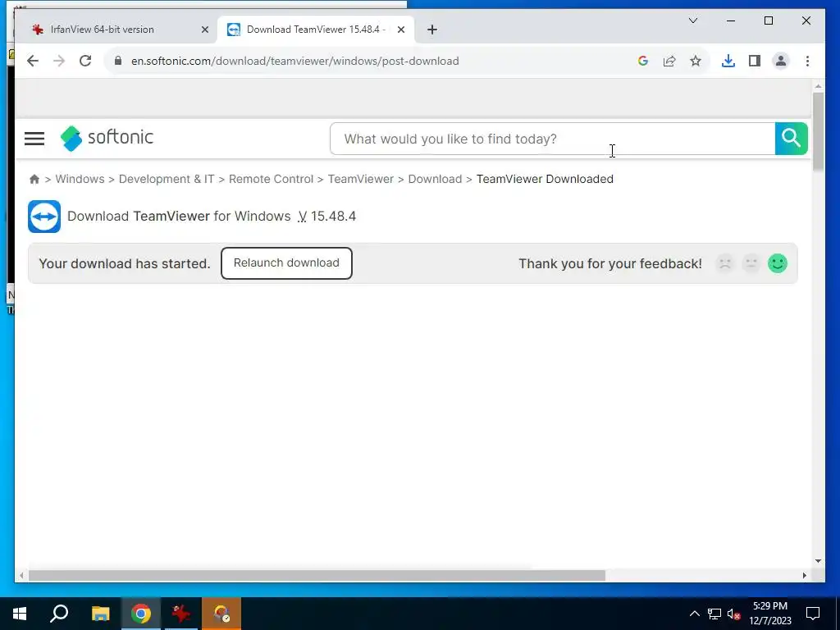Open the Development & IT breadcrumb
Image resolution: width=840 pixels, height=630 pixels.
tap(167, 179)
